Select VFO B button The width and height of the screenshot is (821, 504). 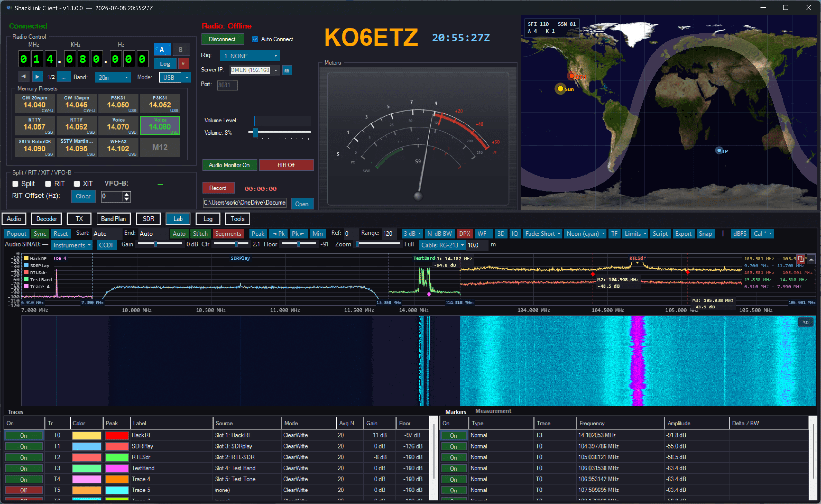coord(181,50)
